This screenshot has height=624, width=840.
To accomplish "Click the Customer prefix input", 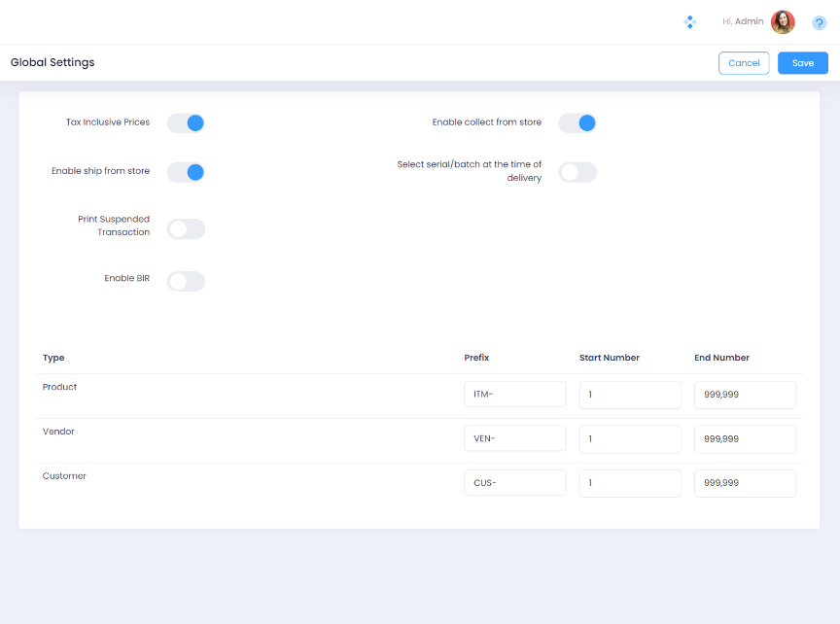I will pyautogui.click(x=514, y=484).
